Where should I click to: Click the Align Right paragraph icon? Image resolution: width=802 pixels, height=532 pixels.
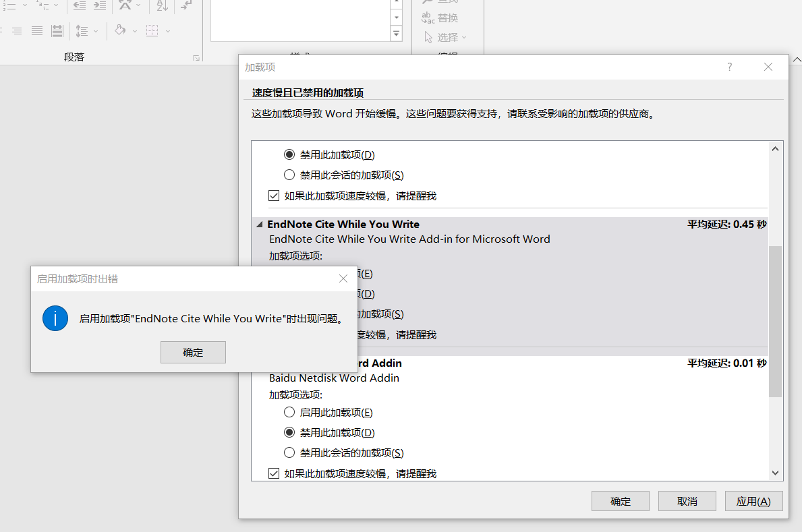click(x=17, y=31)
